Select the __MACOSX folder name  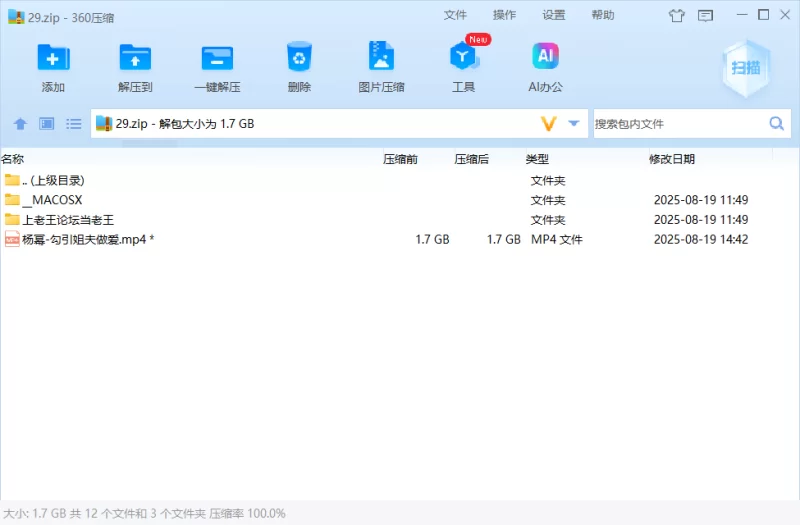52,200
